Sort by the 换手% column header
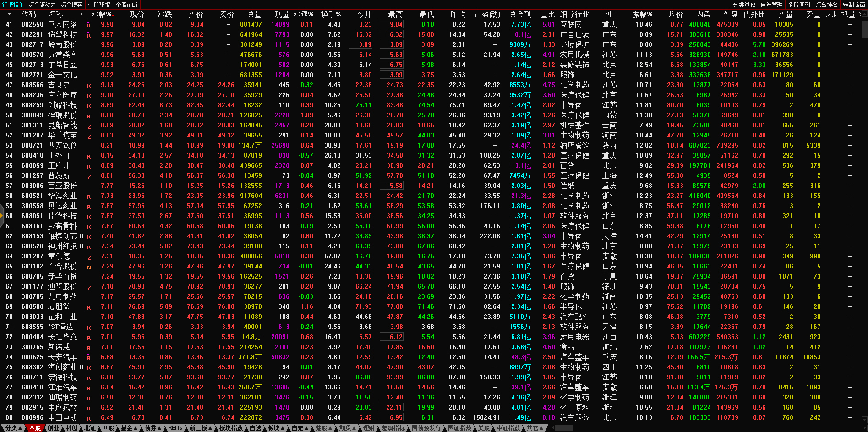This screenshot has width=868, height=432. [x=331, y=14]
